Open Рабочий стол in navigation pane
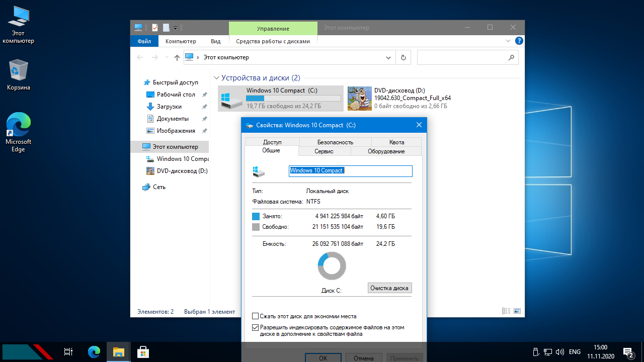Image resolution: width=644 pixels, height=362 pixels. [176, 95]
